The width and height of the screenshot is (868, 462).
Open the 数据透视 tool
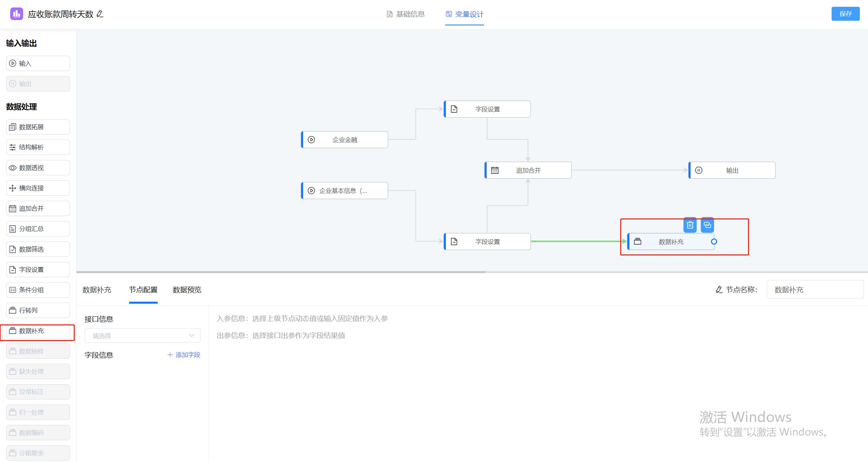click(x=37, y=167)
